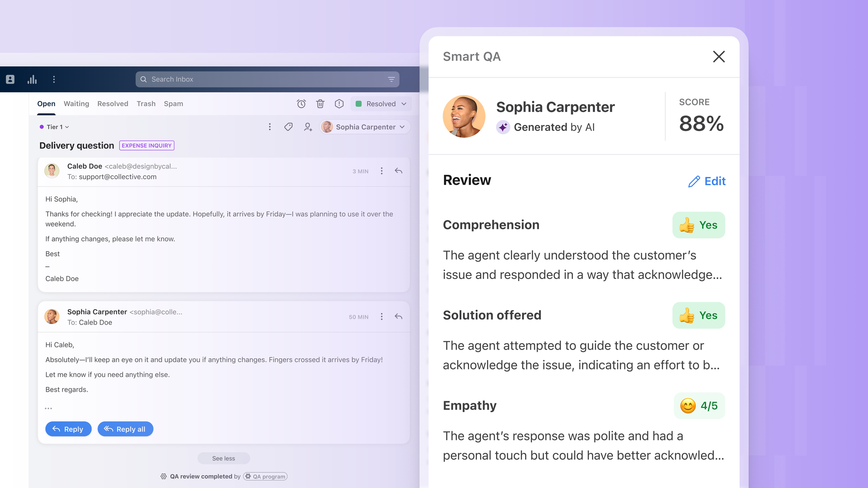Edit the Smart QA review
This screenshot has height=488, width=868.
(x=707, y=181)
